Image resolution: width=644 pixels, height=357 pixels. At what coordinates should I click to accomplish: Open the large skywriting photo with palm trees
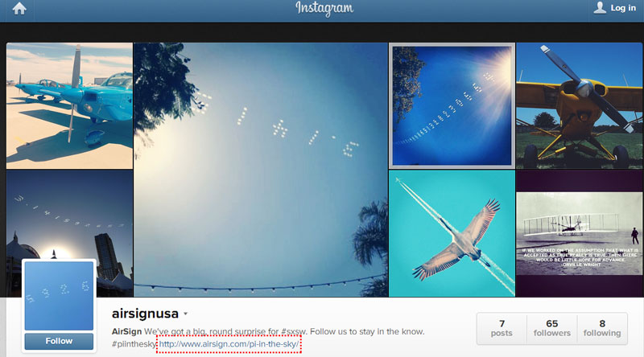click(x=261, y=170)
